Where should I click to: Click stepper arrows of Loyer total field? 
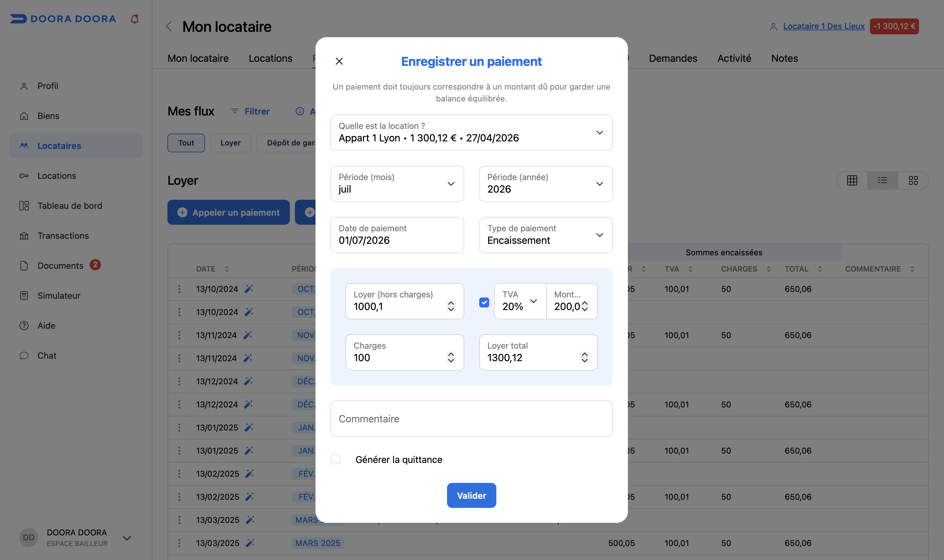584,357
